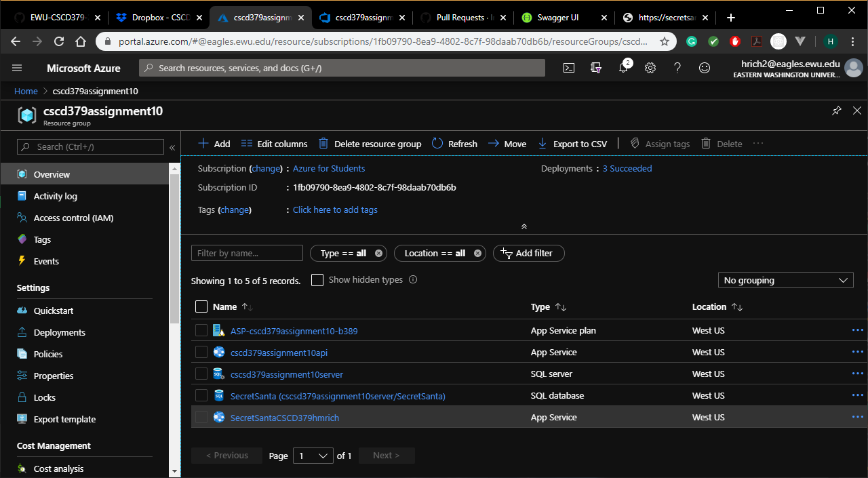868x478 pixels.
Task: Toggle the select-all checkbox in table header
Action: [201, 306]
